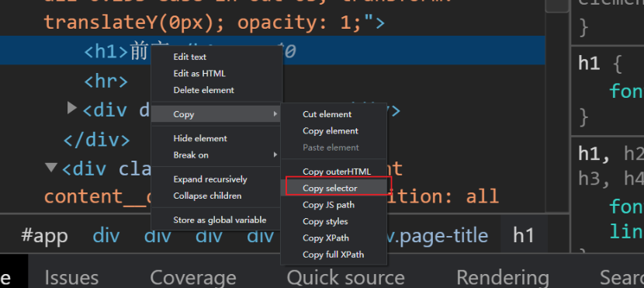Click the Break on submenu arrow

point(275,155)
